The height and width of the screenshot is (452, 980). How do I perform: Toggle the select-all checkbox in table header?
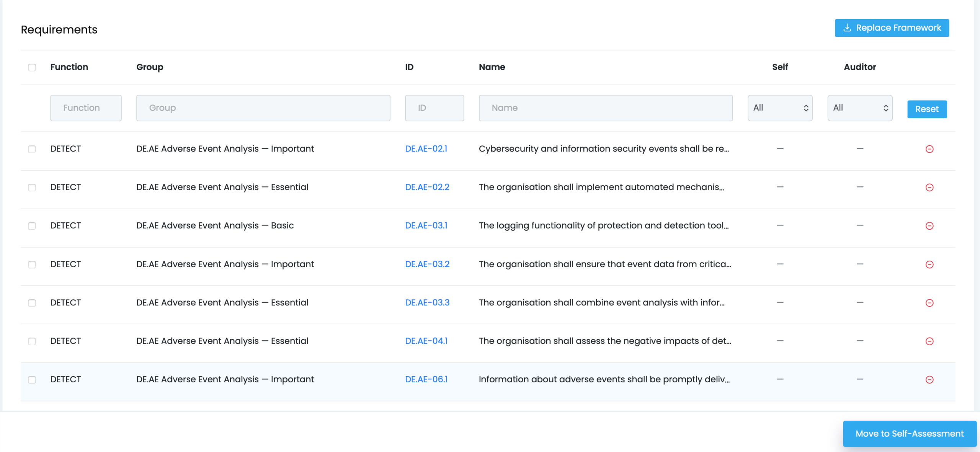point(32,67)
